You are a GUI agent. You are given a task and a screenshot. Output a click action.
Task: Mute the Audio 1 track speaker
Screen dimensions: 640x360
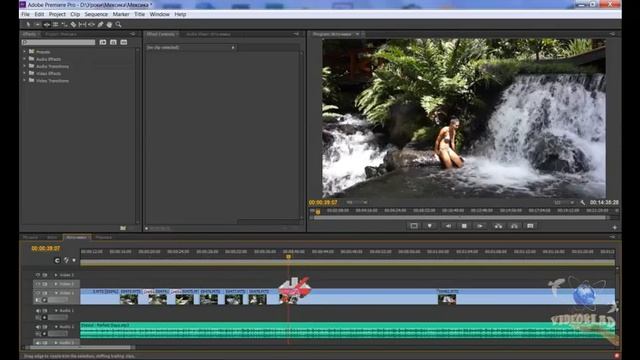pyautogui.click(x=38, y=311)
